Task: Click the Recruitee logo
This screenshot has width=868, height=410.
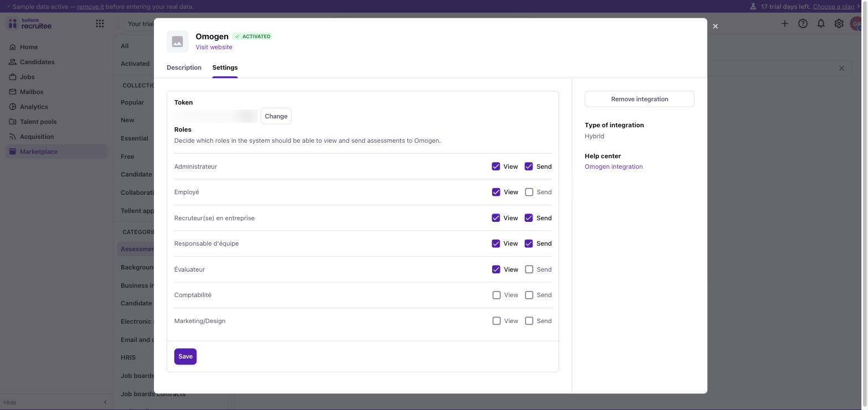Action: [30, 24]
